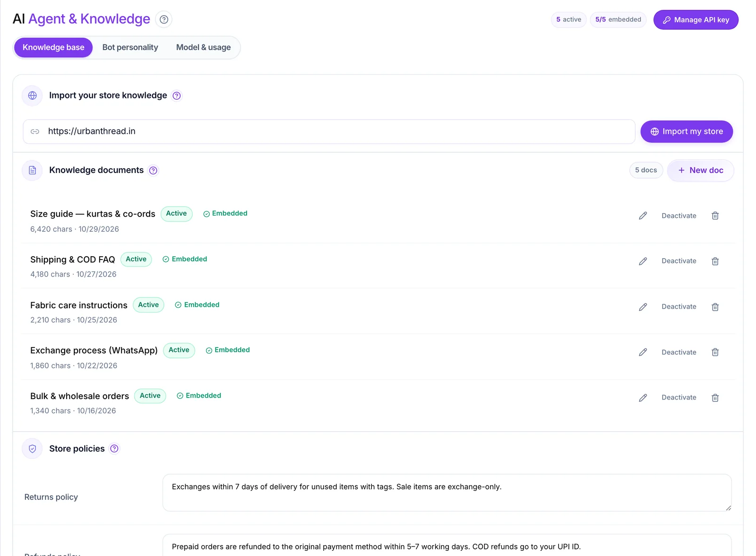Deactivate Bulk & wholesale orders document
756x556 pixels.
pyautogui.click(x=679, y=398)
